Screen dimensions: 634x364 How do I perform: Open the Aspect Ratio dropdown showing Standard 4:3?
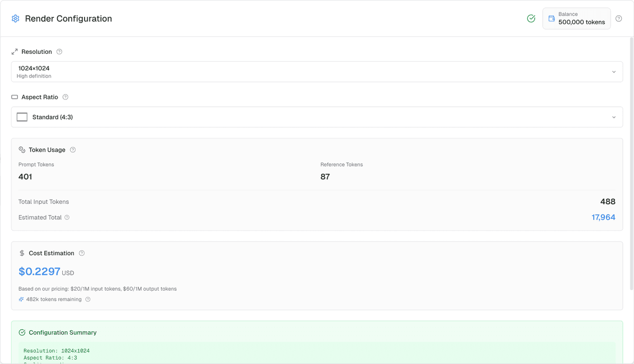pos(317,117)
